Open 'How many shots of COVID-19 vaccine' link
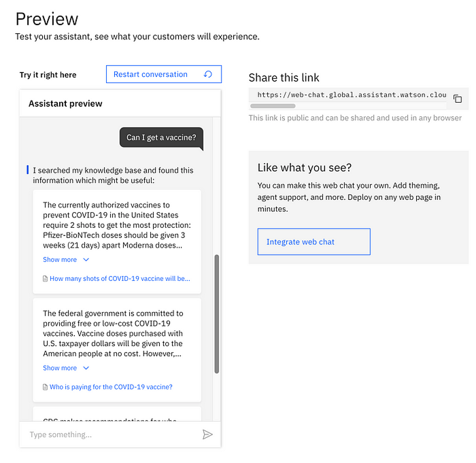 (120, 279)
